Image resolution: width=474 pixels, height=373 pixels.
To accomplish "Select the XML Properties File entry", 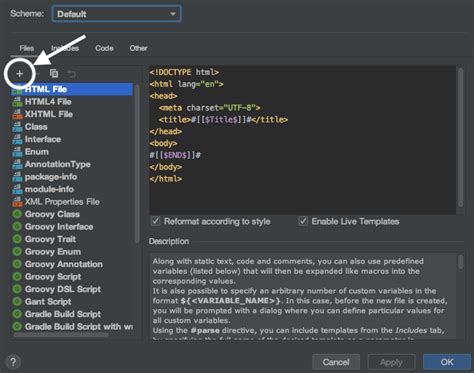I will [x=62, y=202].
